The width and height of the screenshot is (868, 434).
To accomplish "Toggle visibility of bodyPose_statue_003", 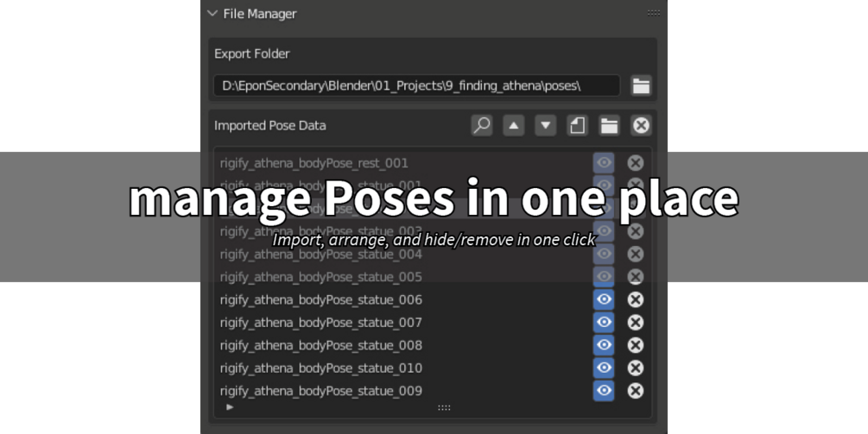I will tap(604, 231).
